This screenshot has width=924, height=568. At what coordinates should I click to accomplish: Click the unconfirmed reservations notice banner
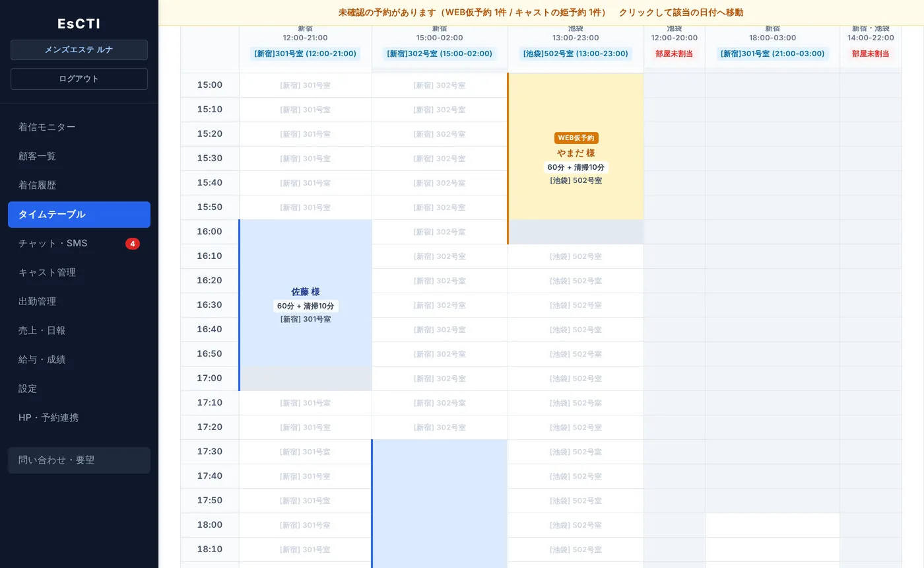[541, 13]
